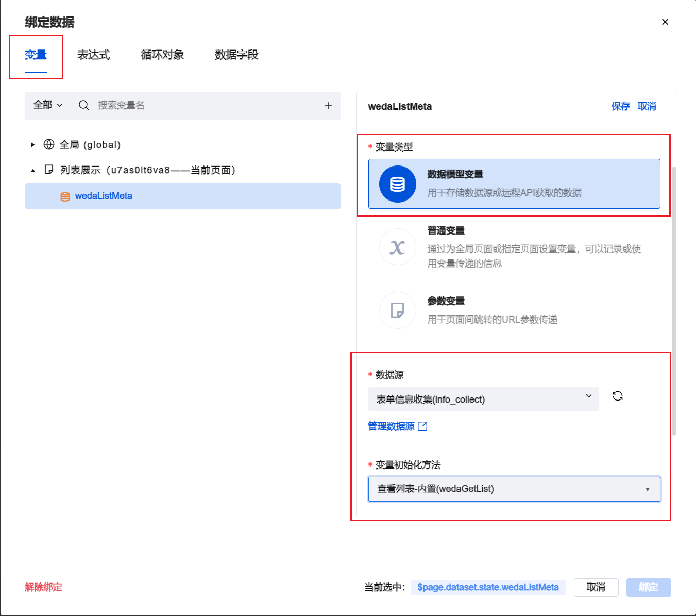
Task: Click the x icon for 普通变量
Action: (x=398, y=247)
